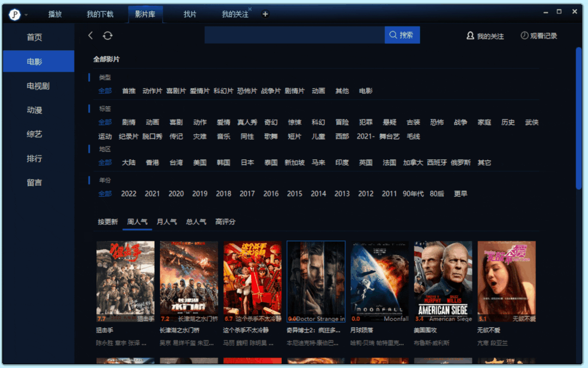Select 电视剧 in the left sidebar

click(x=38, y=86)
